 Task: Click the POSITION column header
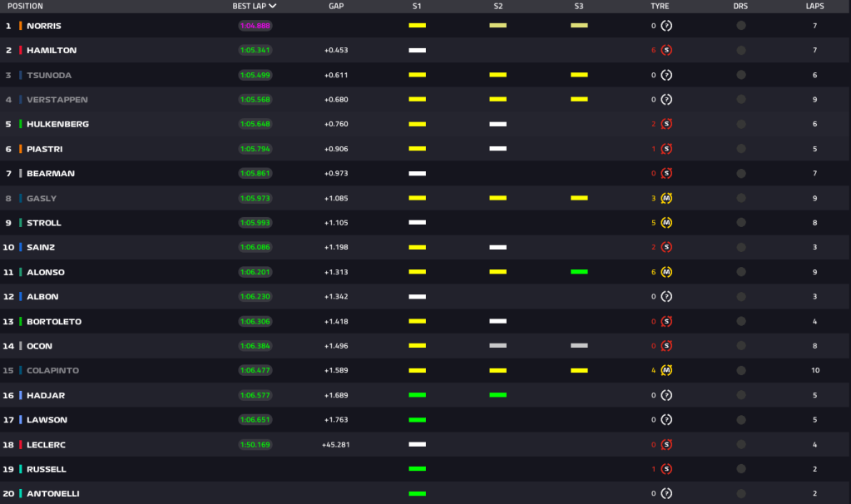(x=25, y=6)
